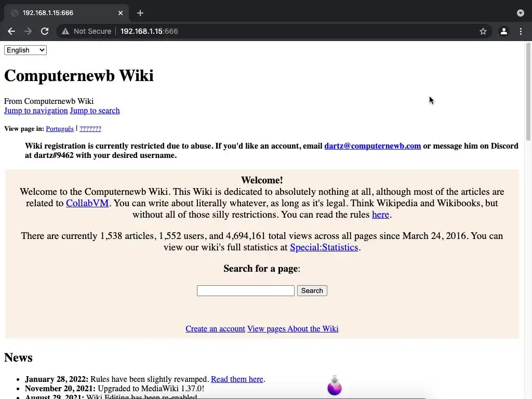Focus the wiki page search field
The image size is (532, 399).
[246, 291]
